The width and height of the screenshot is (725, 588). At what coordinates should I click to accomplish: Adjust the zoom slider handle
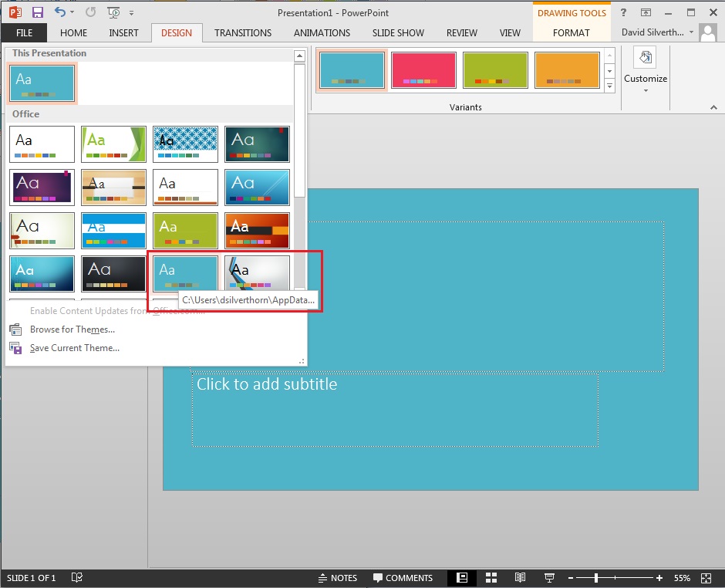tap(598, 577)
